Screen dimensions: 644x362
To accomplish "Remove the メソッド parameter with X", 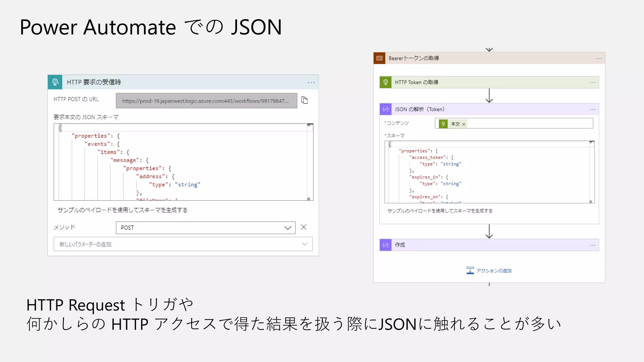I will [303, 227].
